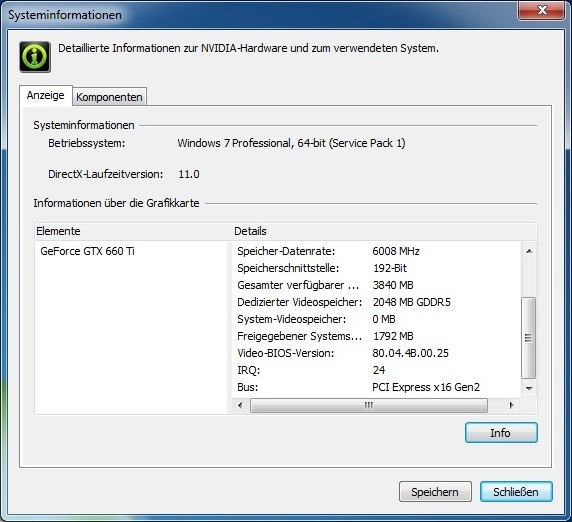Select the Speicher-Datenrate row label

coord(286,251)
